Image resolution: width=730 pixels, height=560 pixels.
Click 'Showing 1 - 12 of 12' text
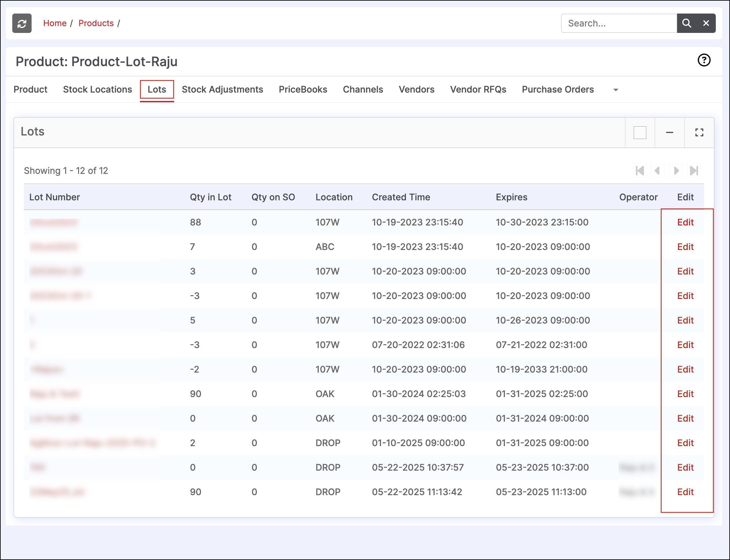[66, 171]
